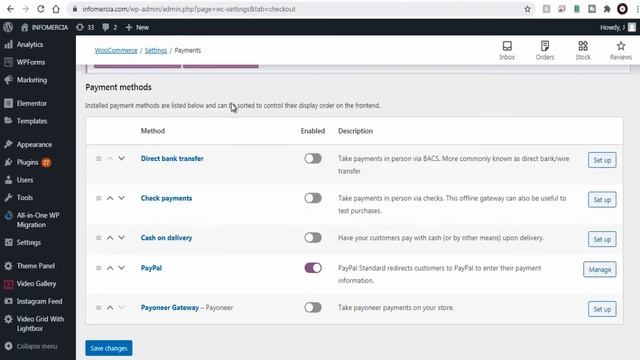The image size is (640, 360).
Task: Move Check payments down with chevron
Action: pos(122,198)
